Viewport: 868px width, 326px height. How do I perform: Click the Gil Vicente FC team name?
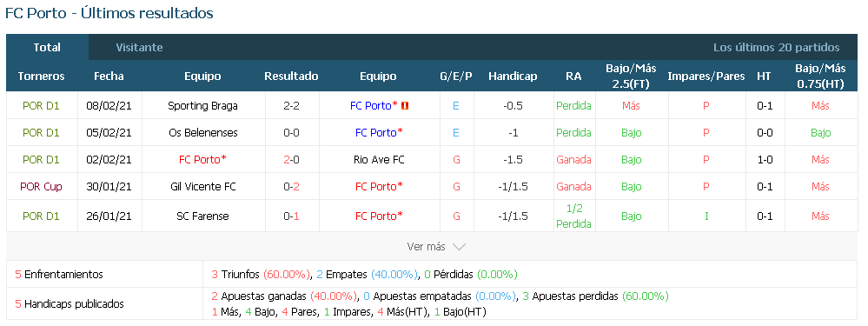tap(203, 187)
